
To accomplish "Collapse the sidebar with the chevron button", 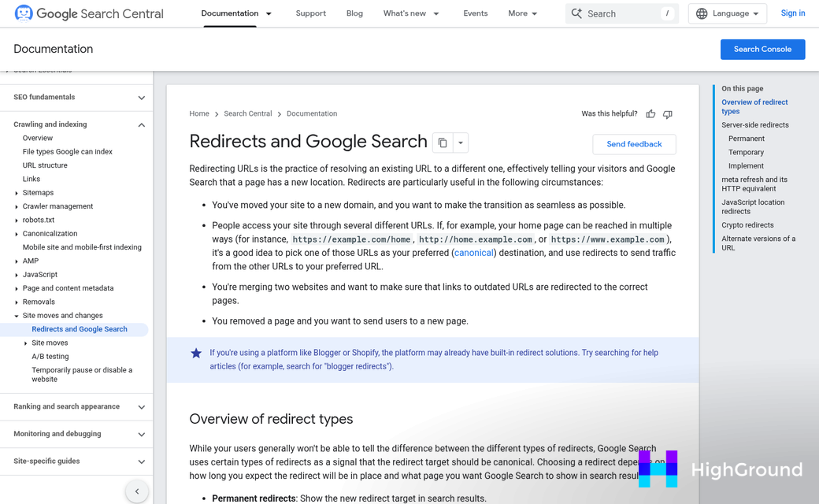I will [137, 491].
